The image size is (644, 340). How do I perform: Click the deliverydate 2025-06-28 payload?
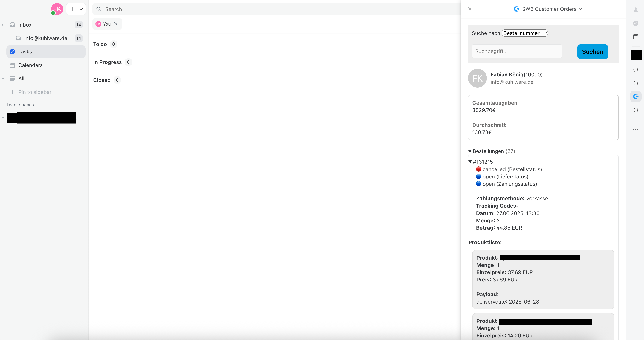508,302
